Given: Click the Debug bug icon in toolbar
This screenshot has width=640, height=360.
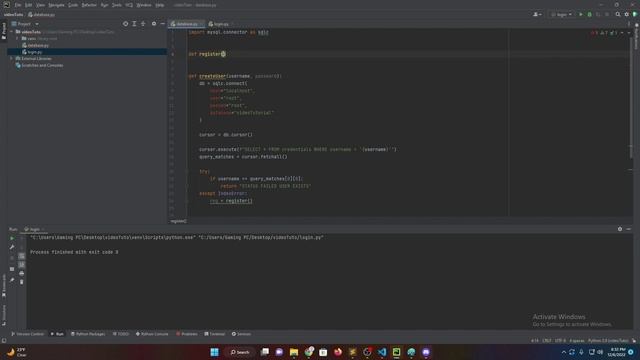Looking at the screenshot, I should pyautogui.click(x=589, y=14).
